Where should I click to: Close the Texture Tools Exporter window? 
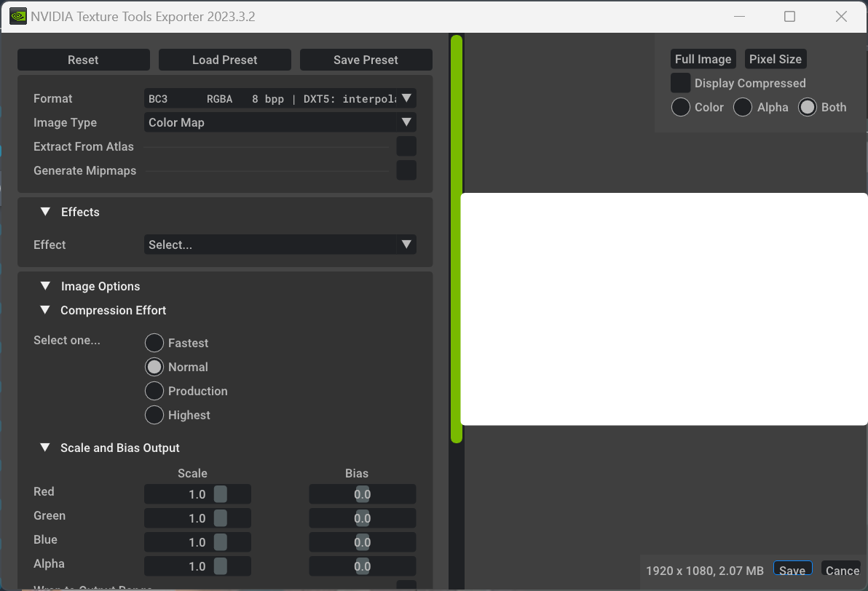(842, 17)
